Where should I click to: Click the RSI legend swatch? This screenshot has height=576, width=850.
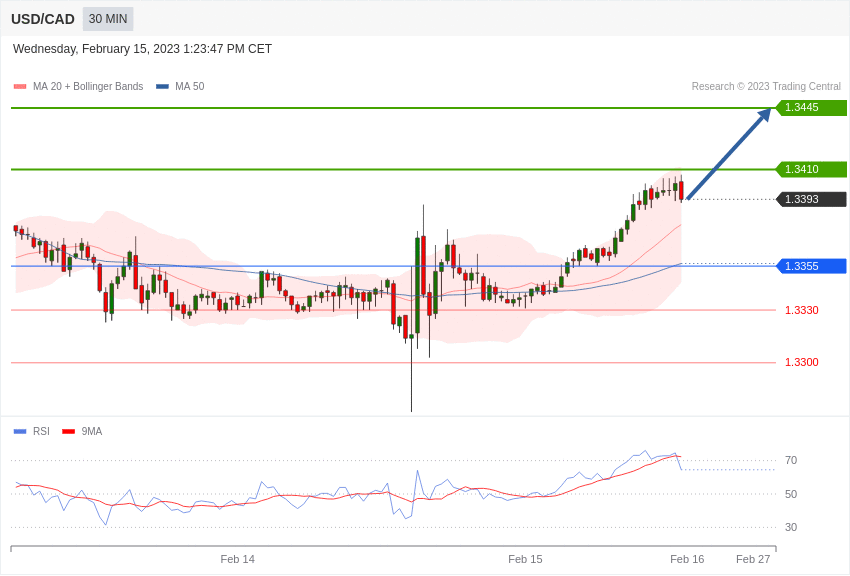pos(20,431)
